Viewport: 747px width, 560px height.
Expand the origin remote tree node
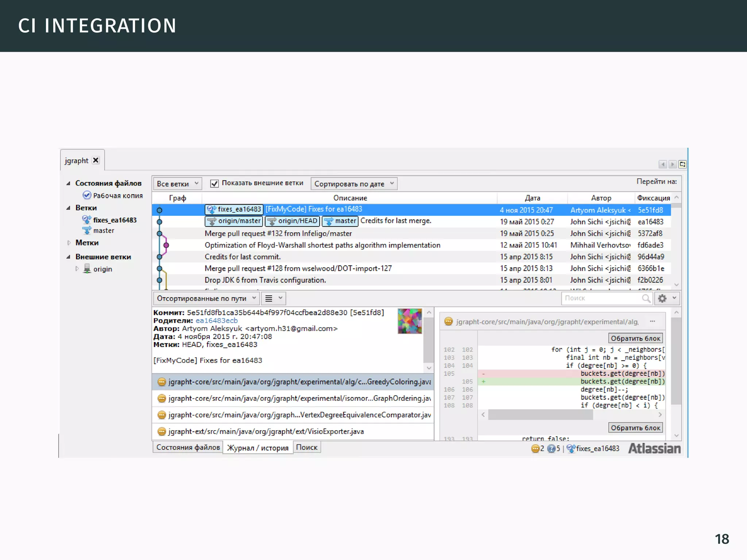(x=77, y=269)
